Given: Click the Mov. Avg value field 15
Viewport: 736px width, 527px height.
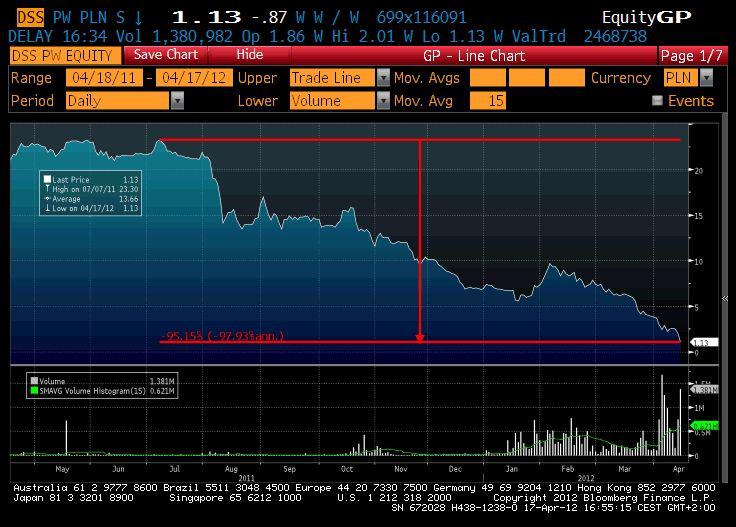Looking at the screenshot, I should pyautogui.click(x=487, y=101).
